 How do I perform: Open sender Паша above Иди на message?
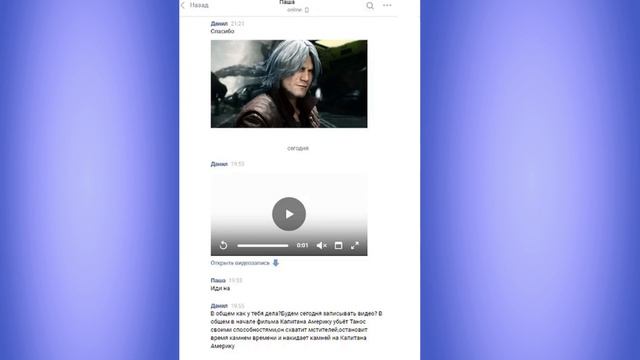(218, 280)
